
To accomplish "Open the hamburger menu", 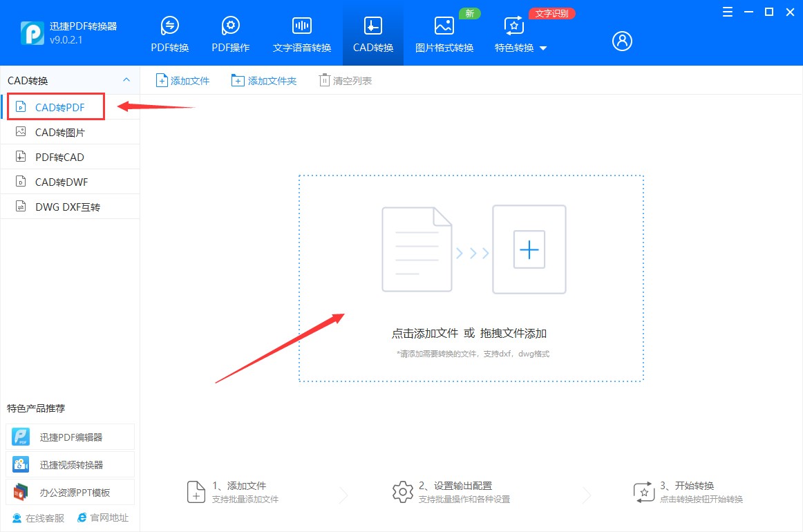I will [x=726, y=12].
